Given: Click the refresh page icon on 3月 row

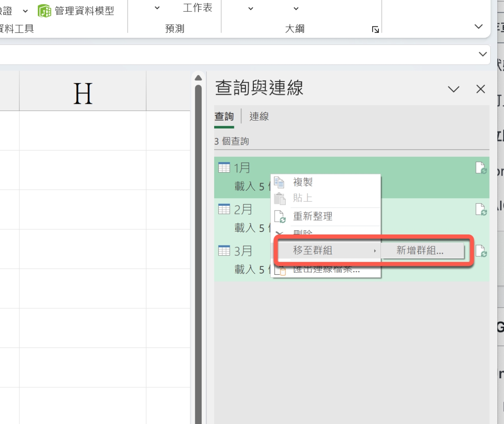Looking at the screenshot, I should [x=481, y=251].
